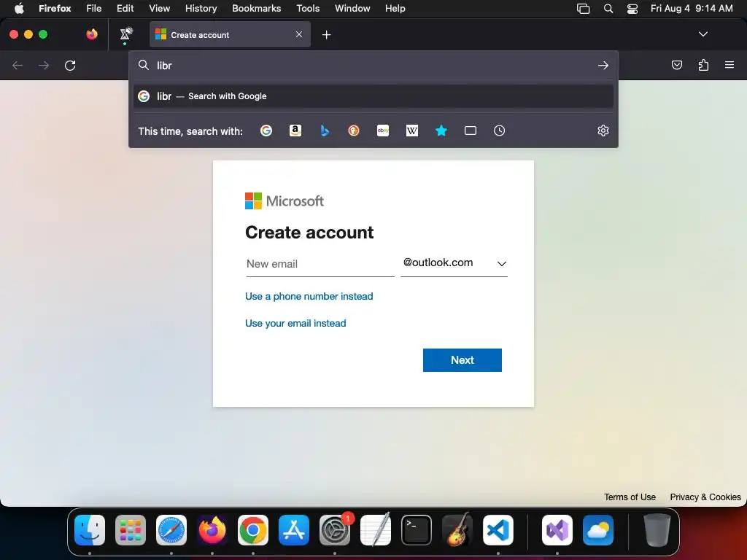
Task: Open Spotlight search in menu bar
Action: (x=608, y=9)
